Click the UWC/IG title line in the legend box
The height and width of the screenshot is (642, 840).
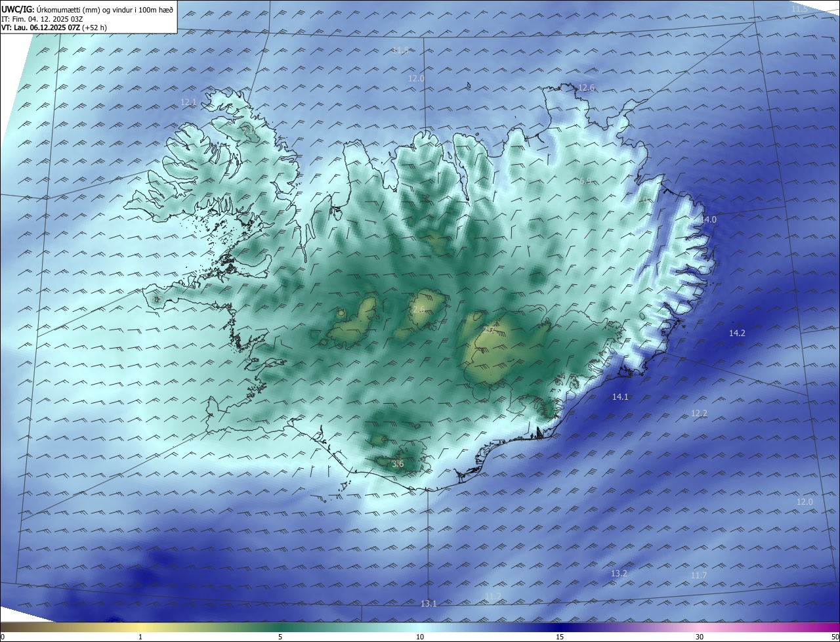[87, 9]
